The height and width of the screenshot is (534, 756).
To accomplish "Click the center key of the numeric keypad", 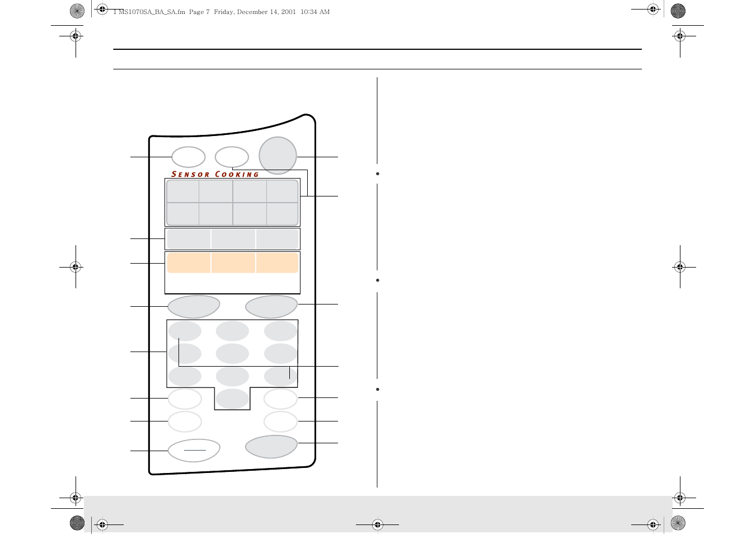I will [232, 354].
